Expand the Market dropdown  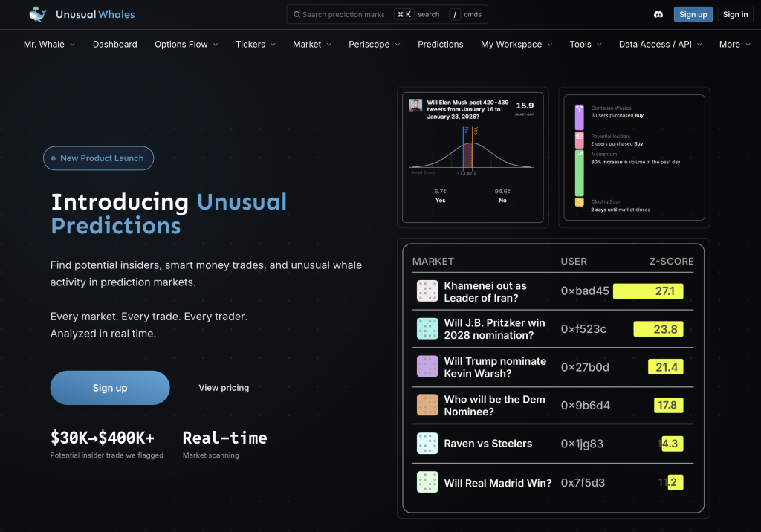[x=312, y=44]
